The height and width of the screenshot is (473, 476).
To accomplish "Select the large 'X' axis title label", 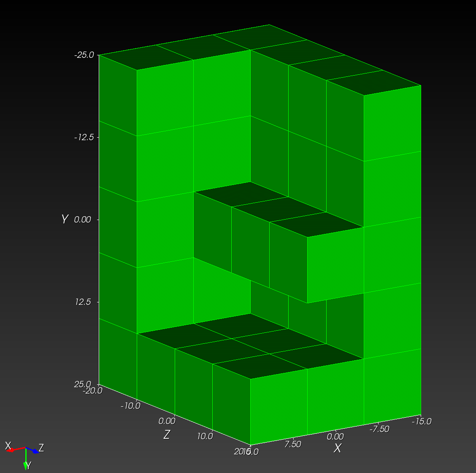I will (x=337, y=449).
